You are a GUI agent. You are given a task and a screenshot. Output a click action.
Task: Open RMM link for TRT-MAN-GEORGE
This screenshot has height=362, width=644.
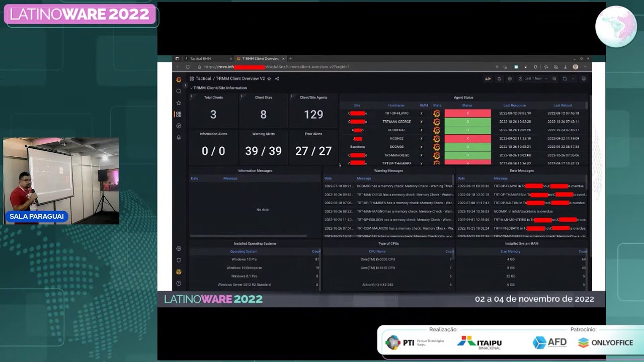[x=422, y=122]
